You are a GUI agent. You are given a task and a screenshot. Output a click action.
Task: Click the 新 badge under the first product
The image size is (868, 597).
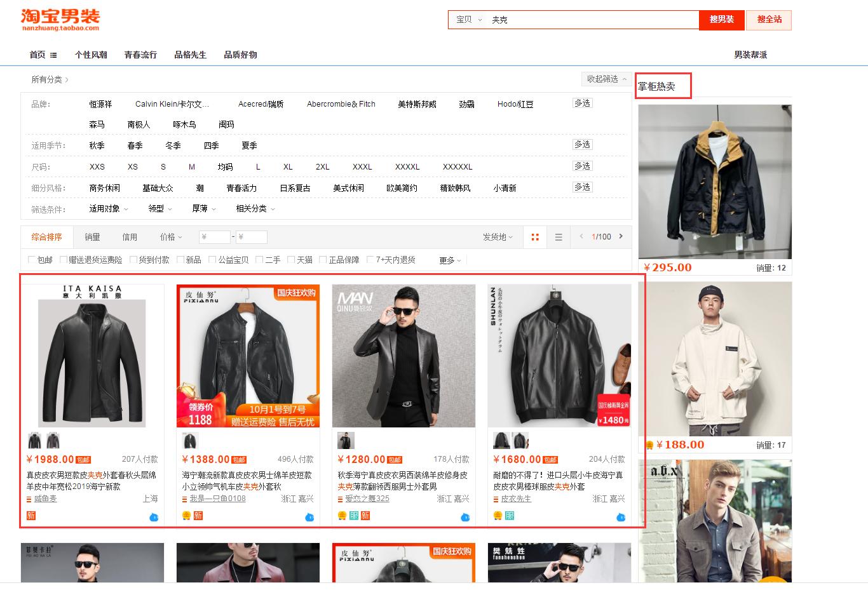(x=31, y=516)
